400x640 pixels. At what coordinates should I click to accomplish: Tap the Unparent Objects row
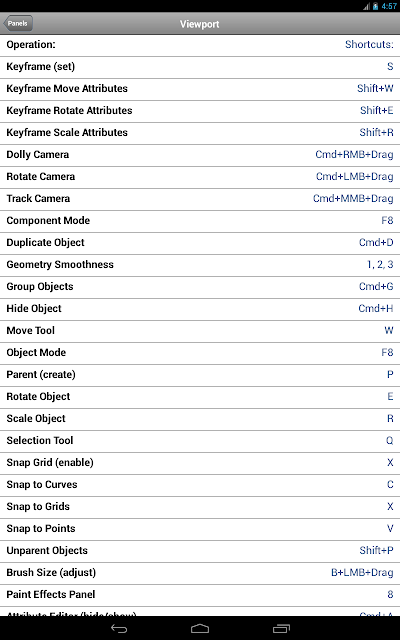point(200,551)
